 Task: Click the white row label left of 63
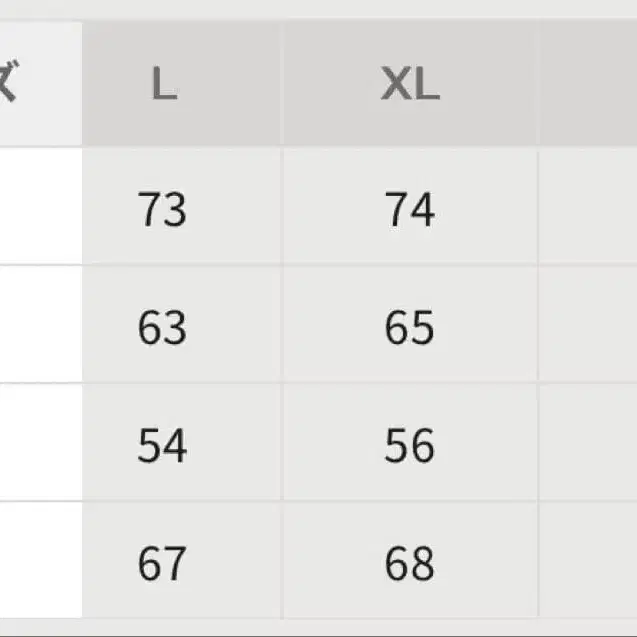(x=40, y=325)
